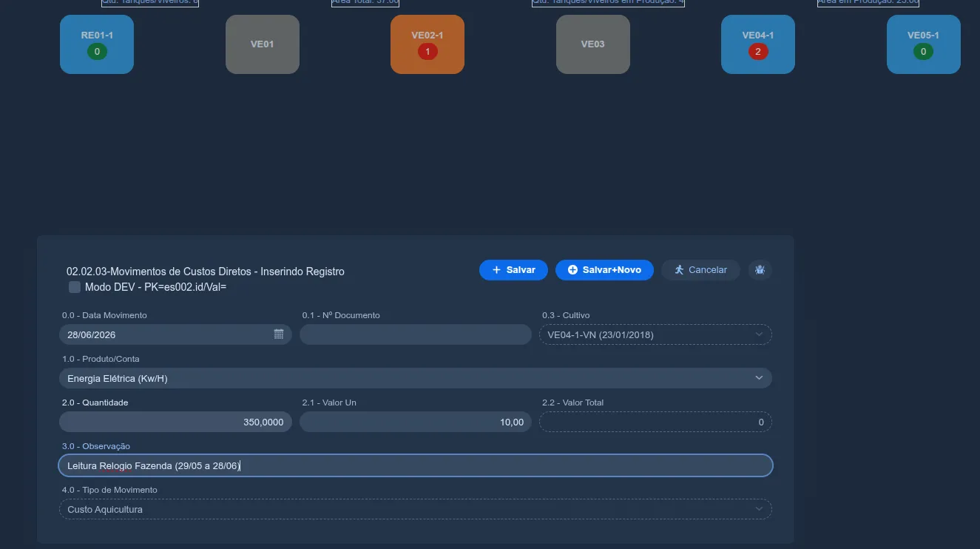Click the Valor Total field

tap(656, 422)
